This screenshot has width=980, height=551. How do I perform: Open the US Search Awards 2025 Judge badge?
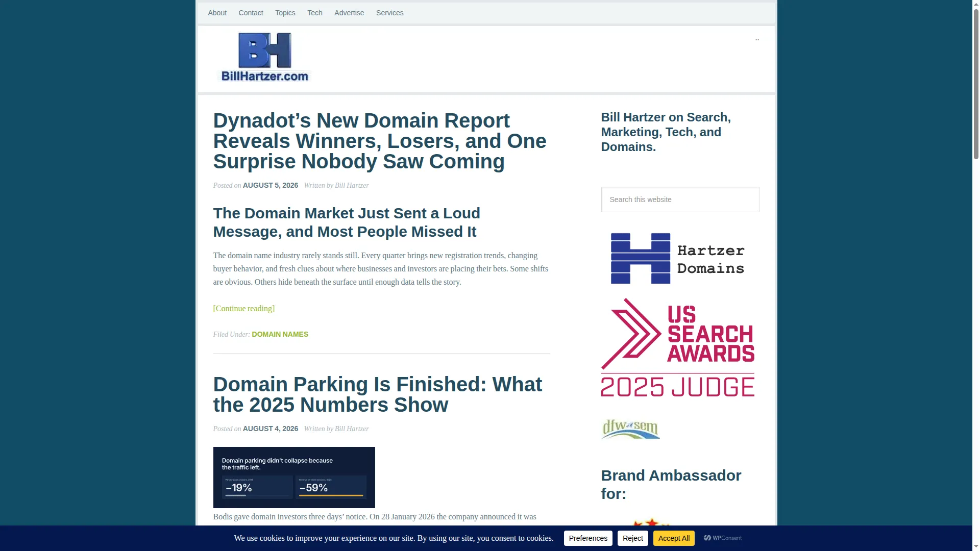[677, 347]
